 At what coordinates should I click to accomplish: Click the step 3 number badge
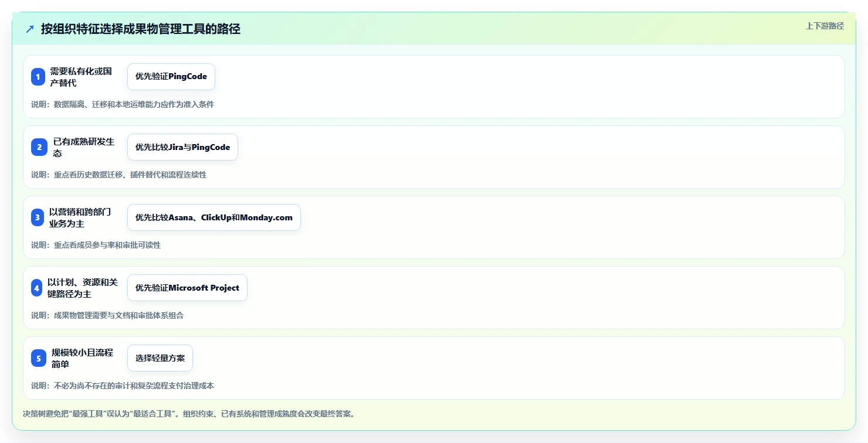coord(38,217)
